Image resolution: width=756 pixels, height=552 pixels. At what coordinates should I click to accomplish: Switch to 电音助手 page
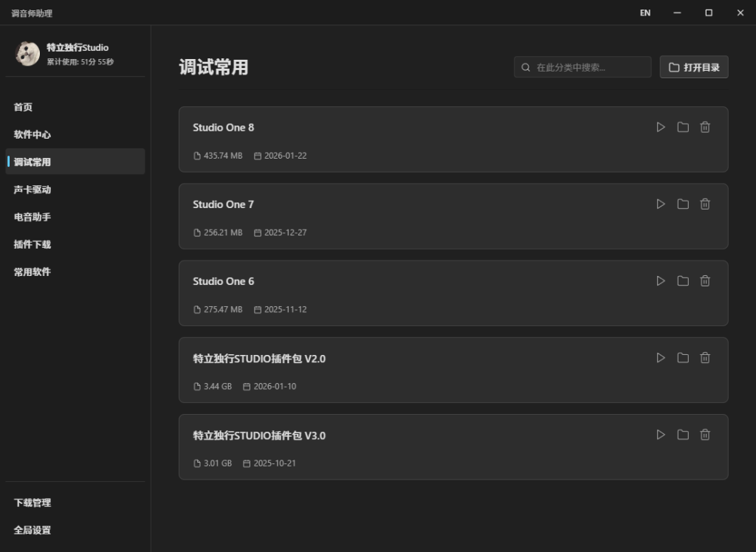coord(32,217)
